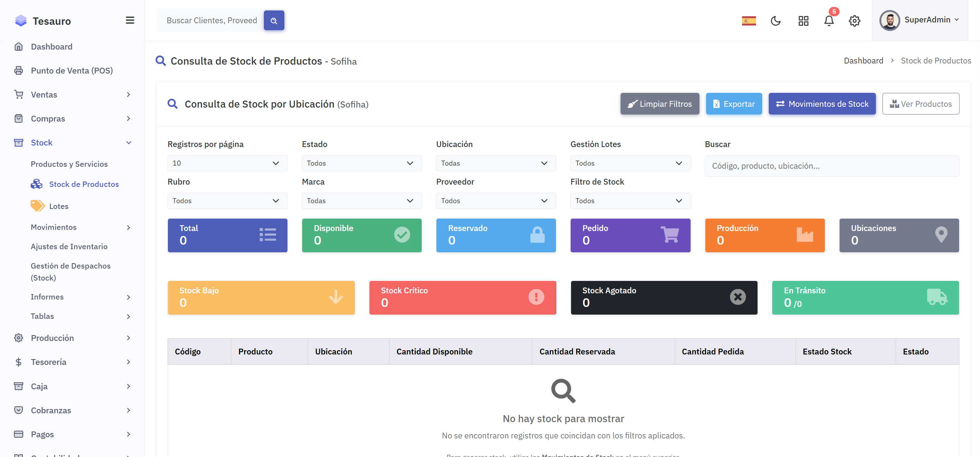Click the map pin on Ubicaciones card
This screenshot has width=980, height=457.
click(x=941, y=234)
